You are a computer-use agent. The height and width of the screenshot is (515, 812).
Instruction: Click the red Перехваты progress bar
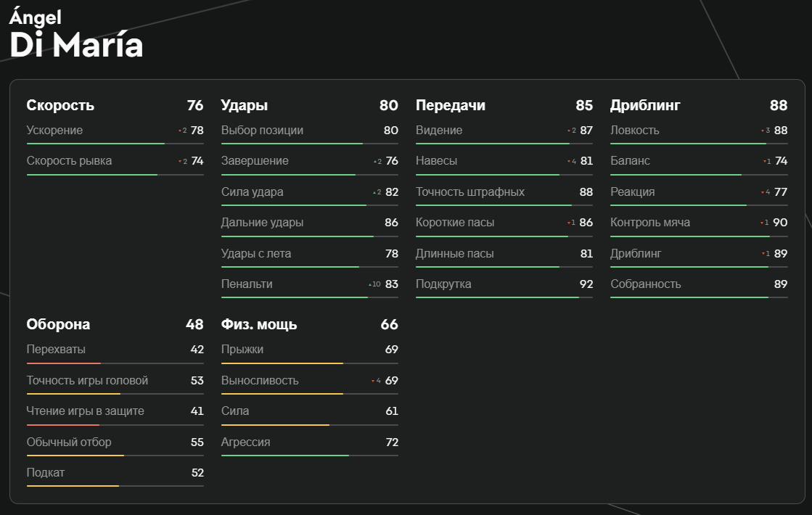click(64, 363)
